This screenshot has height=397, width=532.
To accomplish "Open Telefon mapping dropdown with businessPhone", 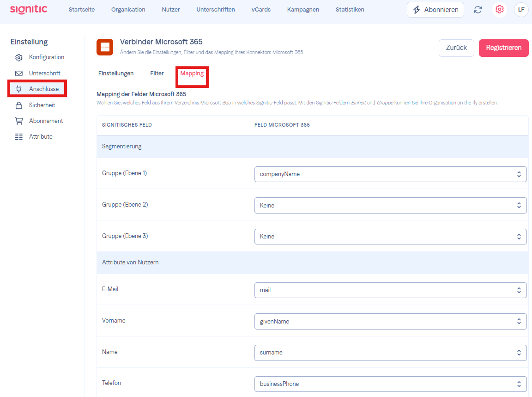I will pyautogui.click(x=390, y=384).
